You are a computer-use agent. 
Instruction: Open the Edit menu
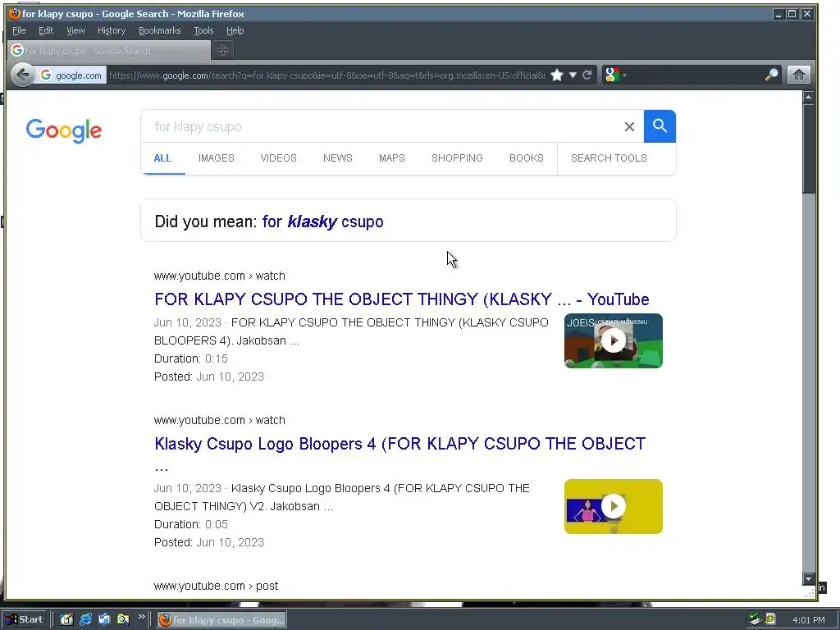pos(46,30)
